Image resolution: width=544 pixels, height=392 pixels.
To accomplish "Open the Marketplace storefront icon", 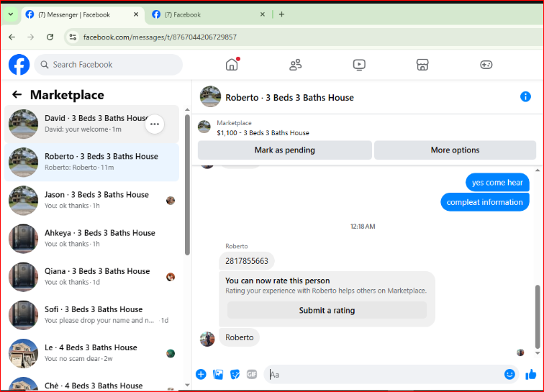I will pos(422,65).
